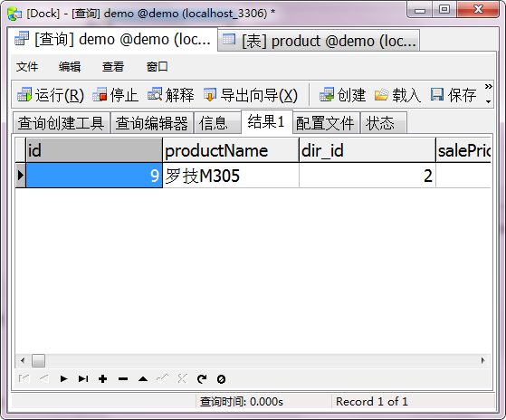Screen dimensions: 506x420
Task: Go to the first record button
Action: [24, 378]
